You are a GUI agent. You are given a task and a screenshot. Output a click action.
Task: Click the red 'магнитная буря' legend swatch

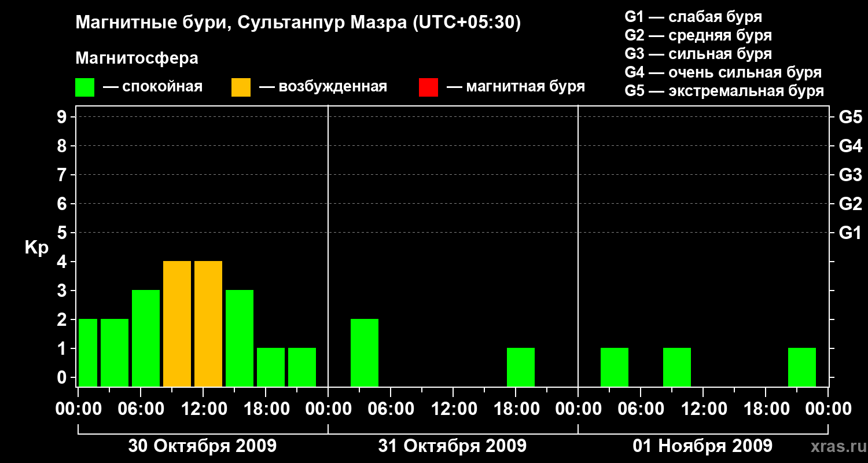[428, 87]
